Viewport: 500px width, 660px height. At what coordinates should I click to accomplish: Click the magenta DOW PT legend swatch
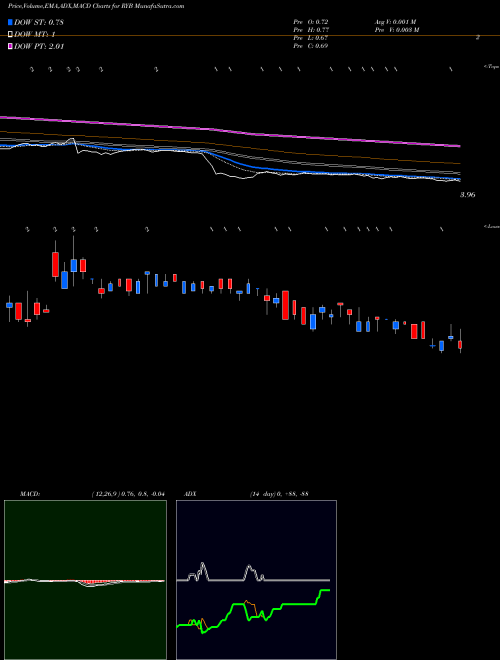pos(10,46)
